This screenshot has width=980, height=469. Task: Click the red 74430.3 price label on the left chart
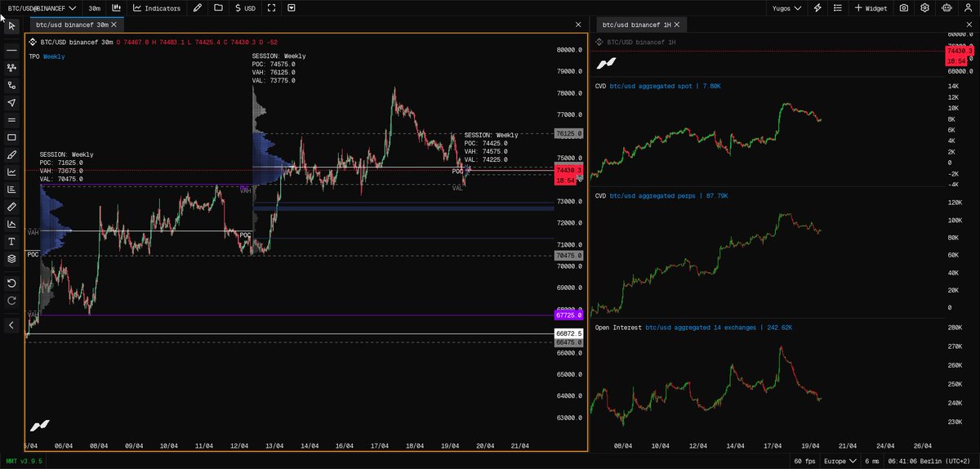(568, 170)
